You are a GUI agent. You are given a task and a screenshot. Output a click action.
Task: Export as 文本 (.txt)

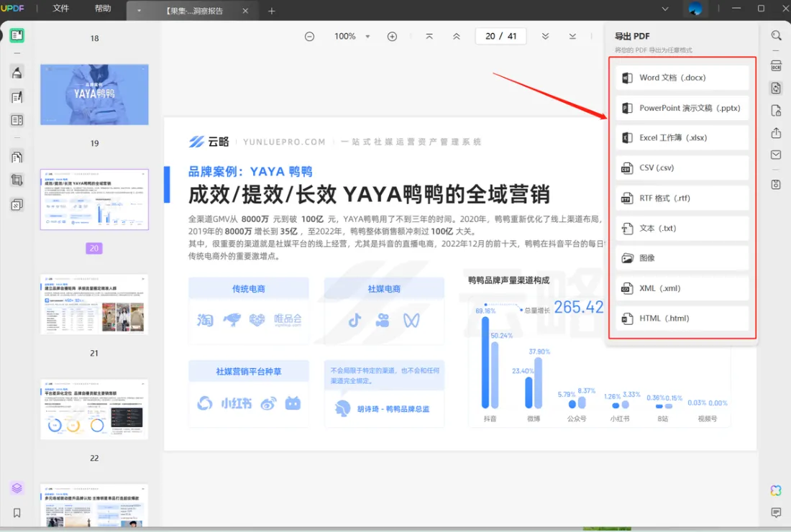(x=682, y=228)
